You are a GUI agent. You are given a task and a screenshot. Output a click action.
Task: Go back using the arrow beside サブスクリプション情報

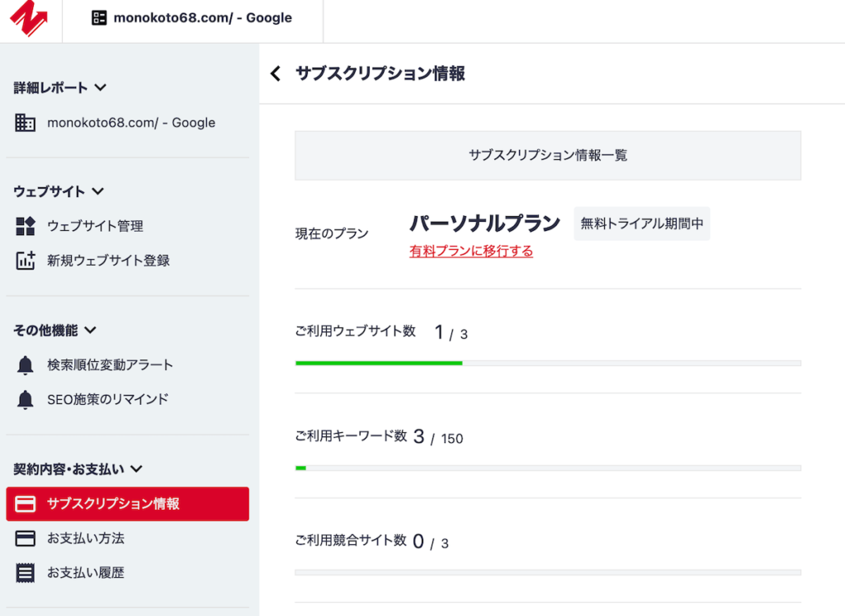click(x=276, y=74)
